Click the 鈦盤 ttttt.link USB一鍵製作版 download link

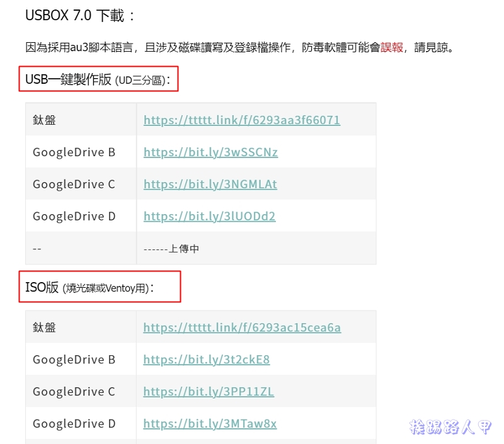241,120
